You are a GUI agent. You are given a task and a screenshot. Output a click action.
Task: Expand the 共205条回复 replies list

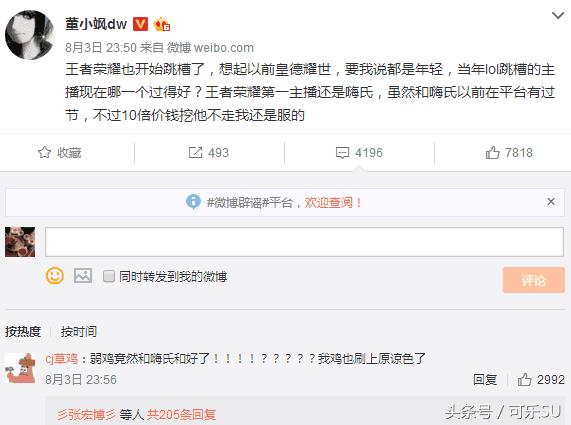point(181,414)
